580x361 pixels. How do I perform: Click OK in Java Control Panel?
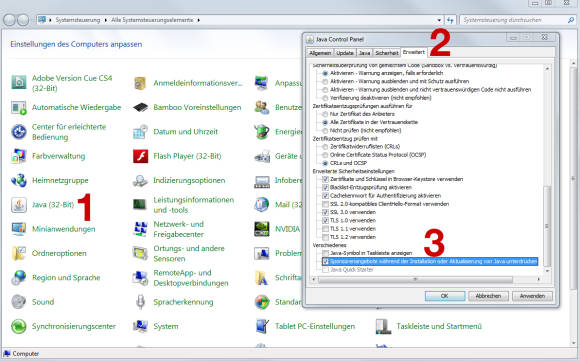click(445, 296)
